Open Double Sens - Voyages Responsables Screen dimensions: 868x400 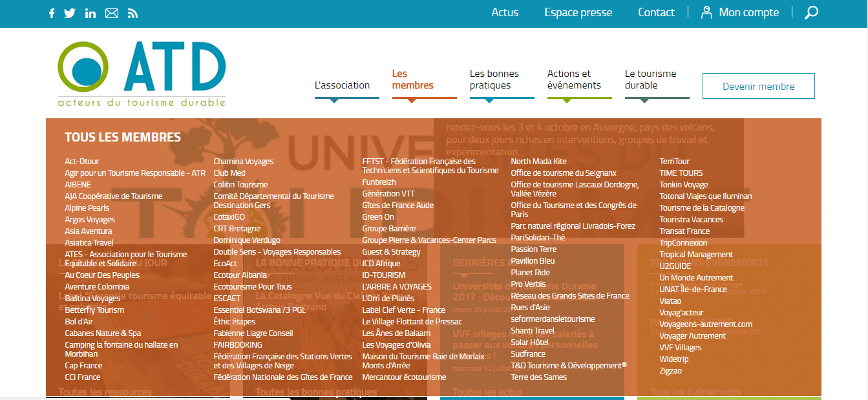(x=277, y=252)
